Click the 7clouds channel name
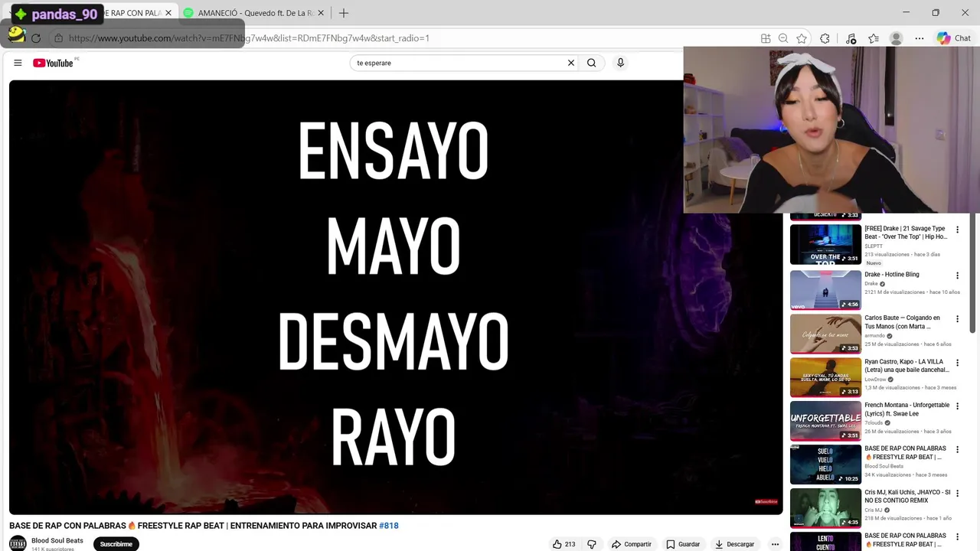The height and width of the screenshot is (551, 980). coord(874,423)
